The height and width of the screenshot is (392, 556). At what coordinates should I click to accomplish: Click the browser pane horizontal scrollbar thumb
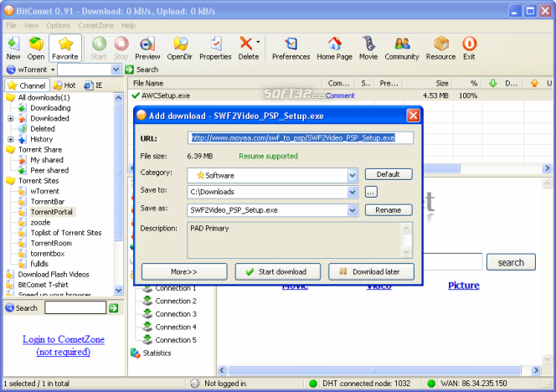coord(375,370)
